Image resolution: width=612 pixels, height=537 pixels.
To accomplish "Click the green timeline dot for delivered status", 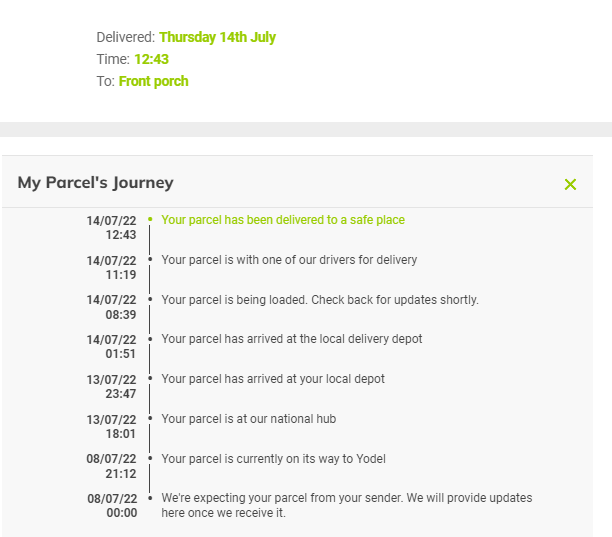I will tap(149, 219).
